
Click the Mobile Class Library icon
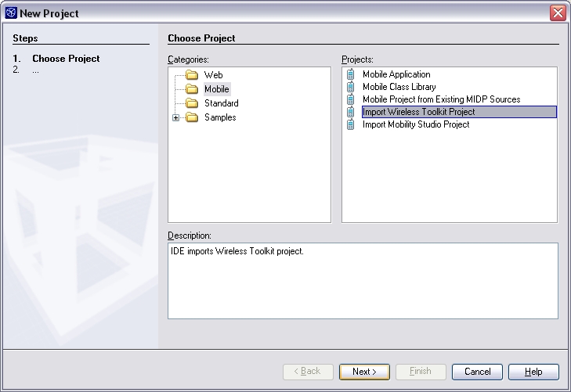pyautogui.click(x=351, y=87)
